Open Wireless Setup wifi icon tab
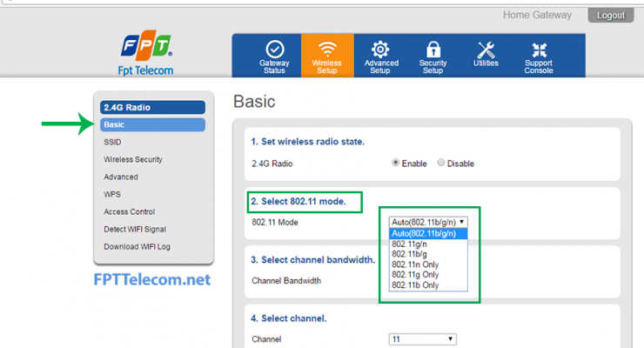The image size is (644, 348). click(x=327, y=57)
